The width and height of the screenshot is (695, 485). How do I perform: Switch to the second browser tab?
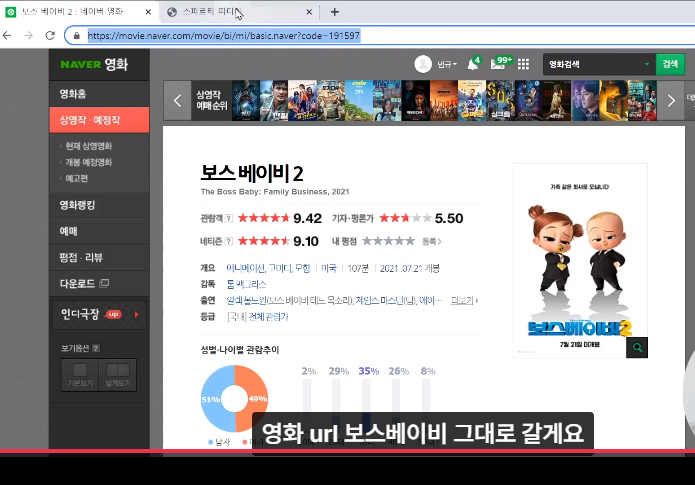coord(237,12)
